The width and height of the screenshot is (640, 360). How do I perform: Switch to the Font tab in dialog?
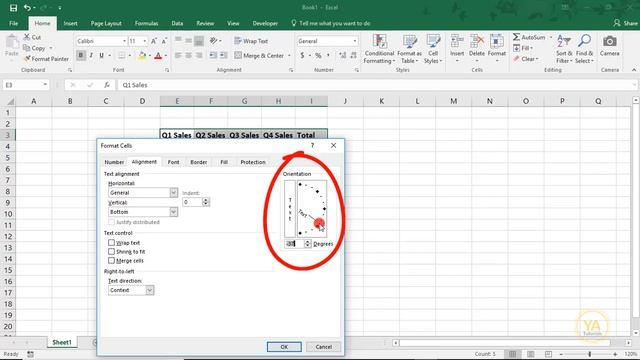click(173, 162)
